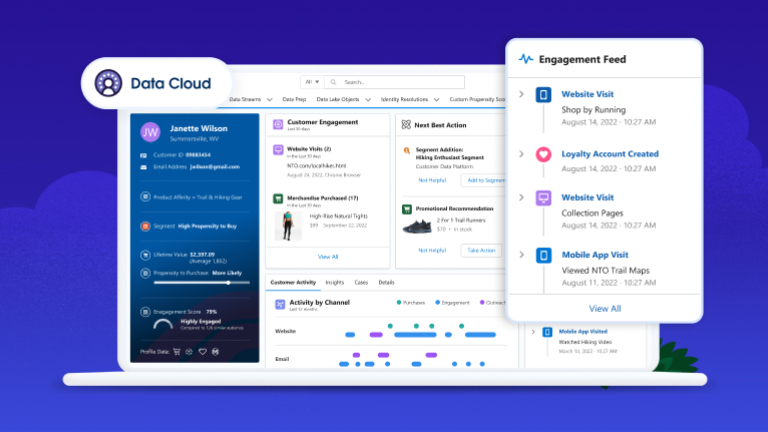Click the "2 For 1 Trail Runners" text

461,220
